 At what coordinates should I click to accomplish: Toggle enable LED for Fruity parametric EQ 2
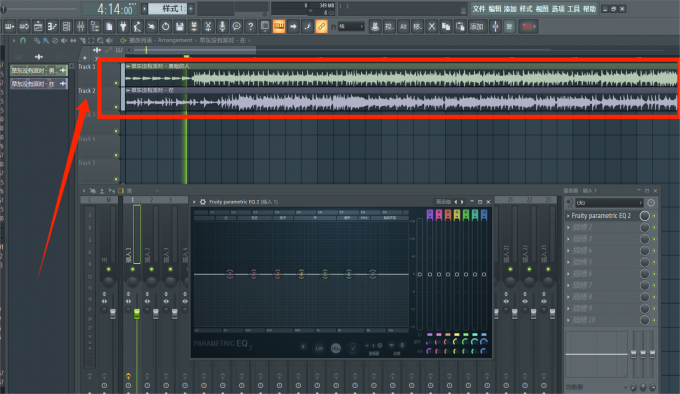pyautogui.click(x=654, y=216)
